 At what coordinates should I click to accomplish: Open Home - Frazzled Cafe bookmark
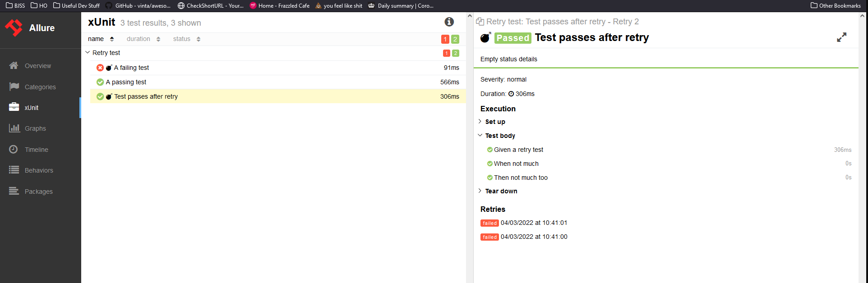click(x=280, y=5)
